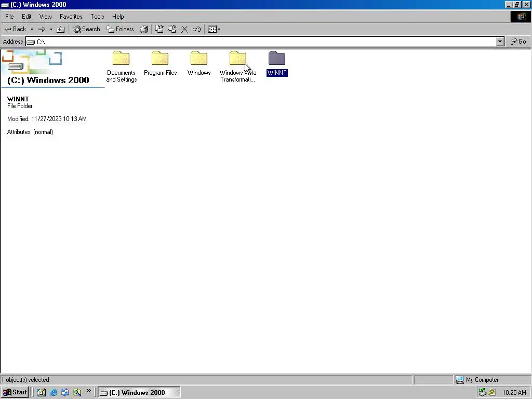Open the Edit menu
Viewport: 532px width, 399px height.
point(26,17)
